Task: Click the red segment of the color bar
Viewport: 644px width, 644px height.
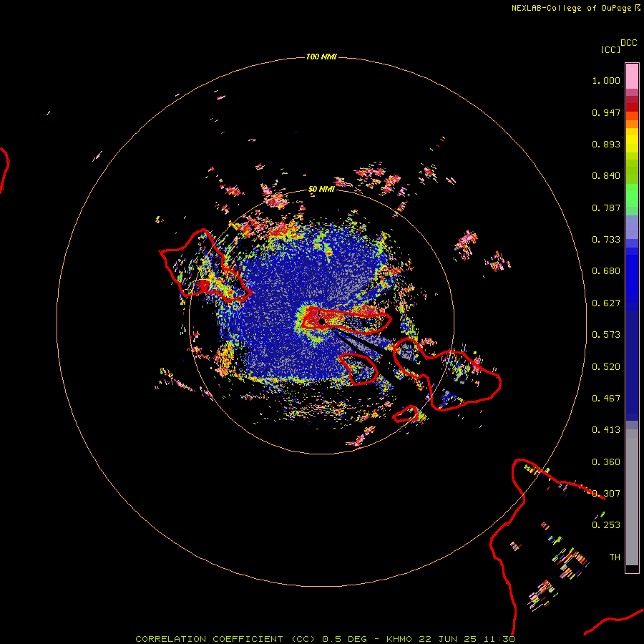Action: coord(632,107)
